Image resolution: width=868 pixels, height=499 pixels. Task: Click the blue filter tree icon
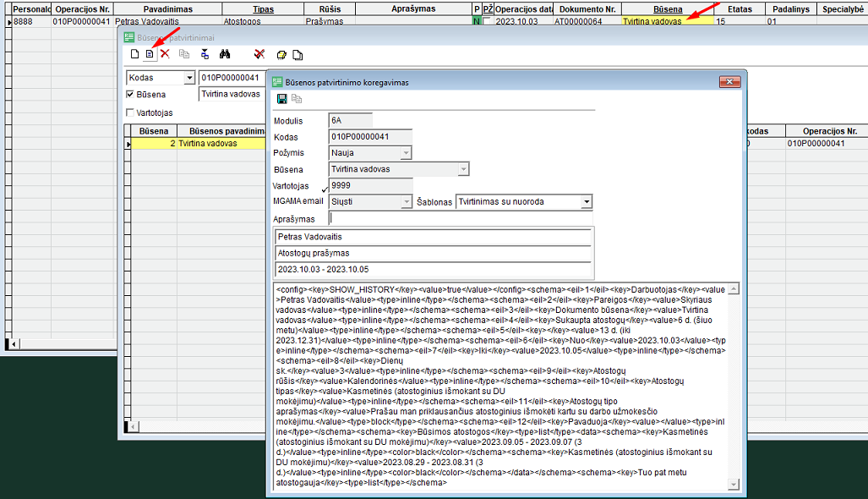[x=205, y=54]
